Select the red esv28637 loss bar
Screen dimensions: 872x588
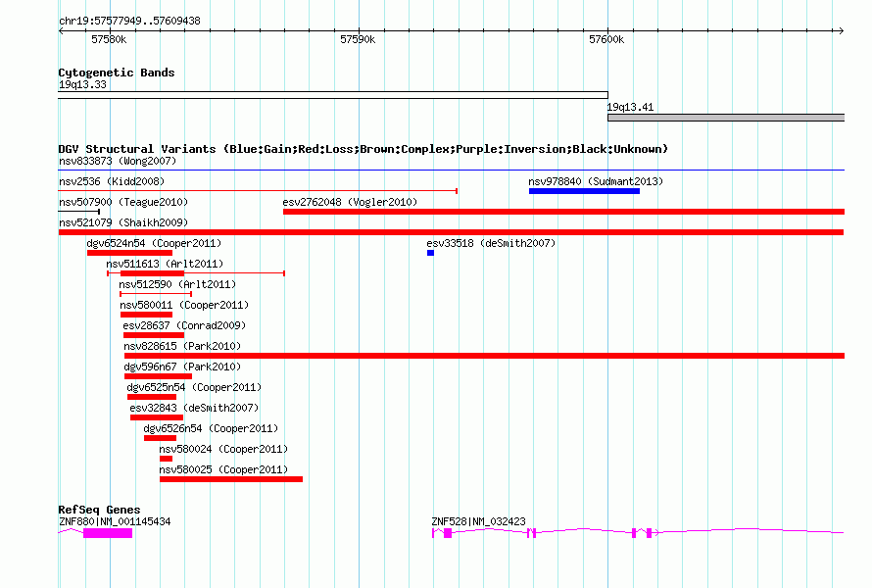[154, 335]
